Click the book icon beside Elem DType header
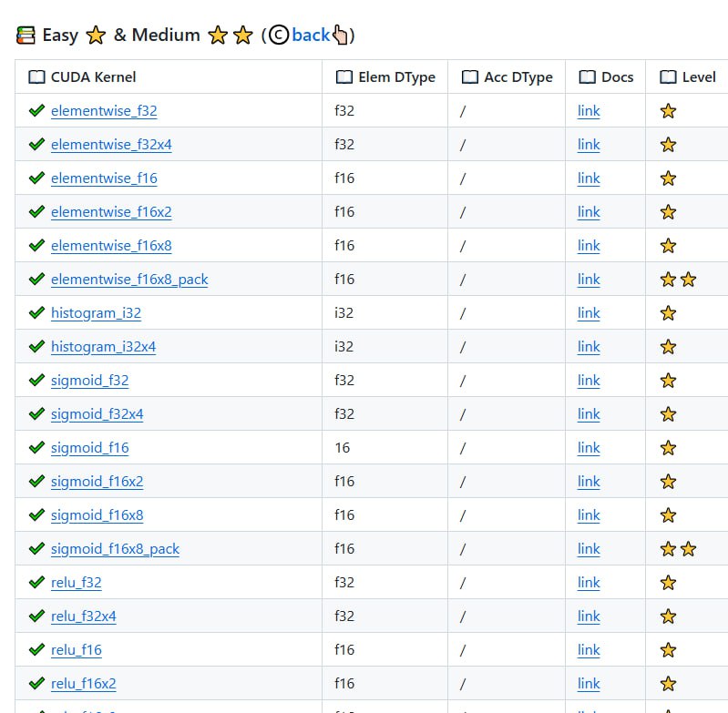728x713 pixels. point(343,77)
